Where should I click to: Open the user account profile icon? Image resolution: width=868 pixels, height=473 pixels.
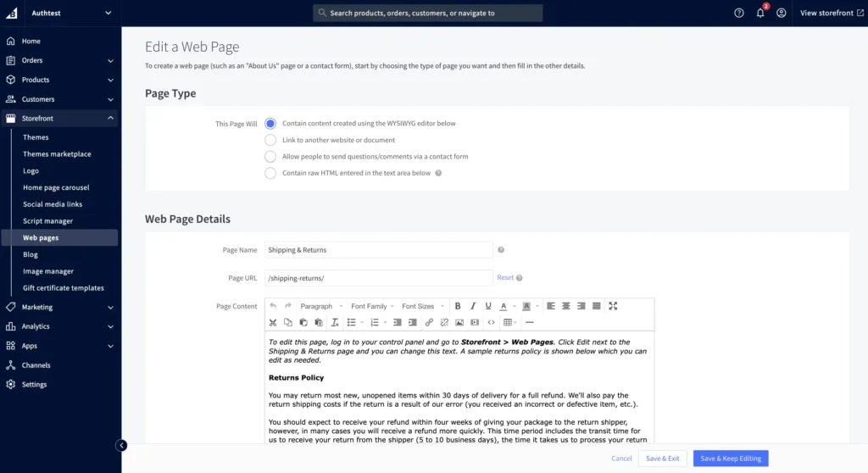781,13
